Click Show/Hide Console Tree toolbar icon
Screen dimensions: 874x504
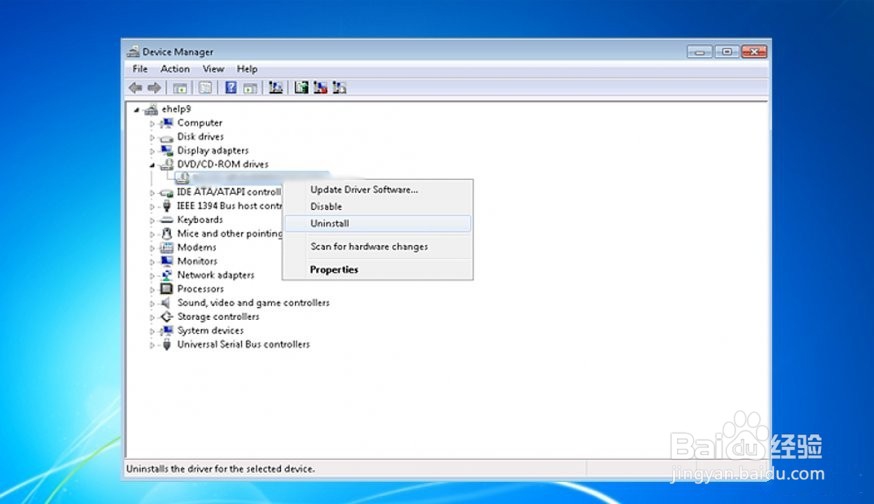point(179,88)
